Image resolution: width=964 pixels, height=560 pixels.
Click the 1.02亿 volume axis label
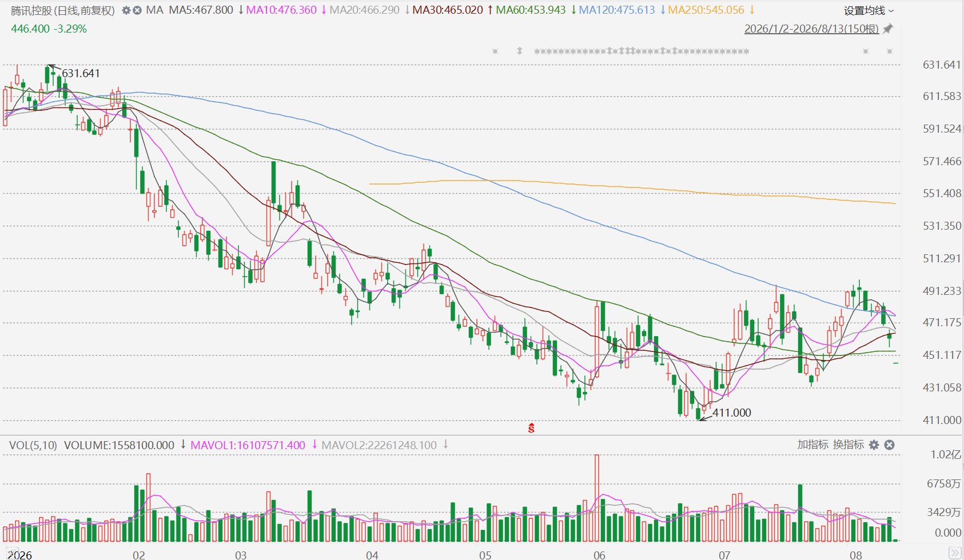(946, 455)
